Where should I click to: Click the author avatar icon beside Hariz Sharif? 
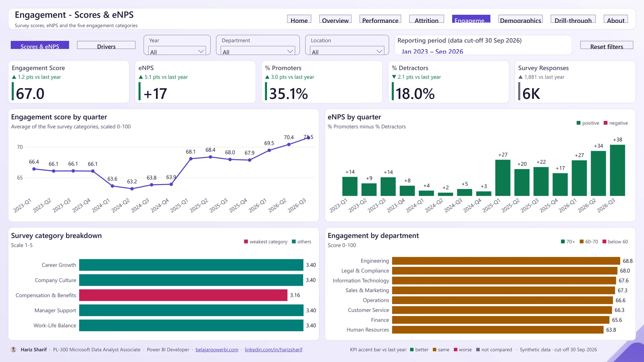13,350
